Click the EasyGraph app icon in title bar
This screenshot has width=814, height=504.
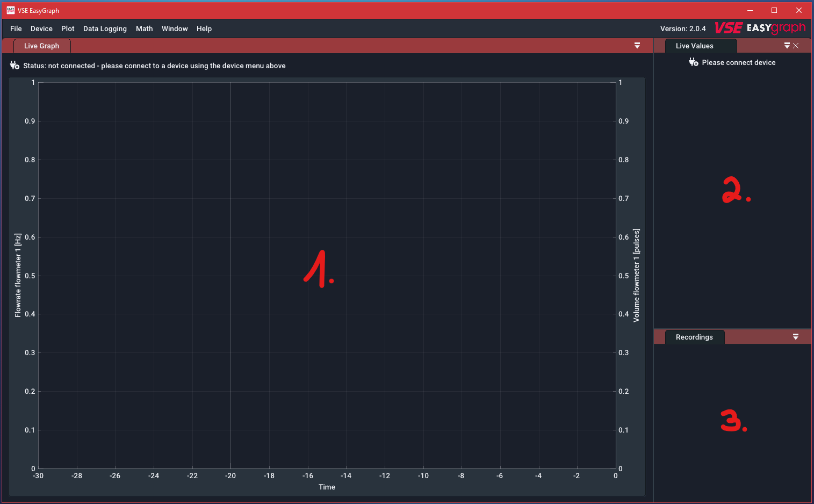point(10,10)
